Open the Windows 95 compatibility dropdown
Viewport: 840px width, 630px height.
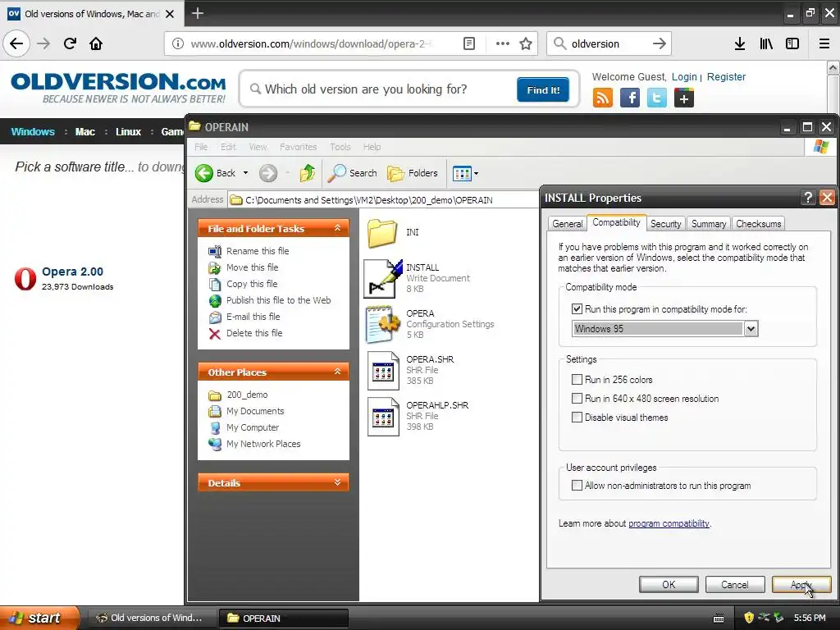coord(751,329)
